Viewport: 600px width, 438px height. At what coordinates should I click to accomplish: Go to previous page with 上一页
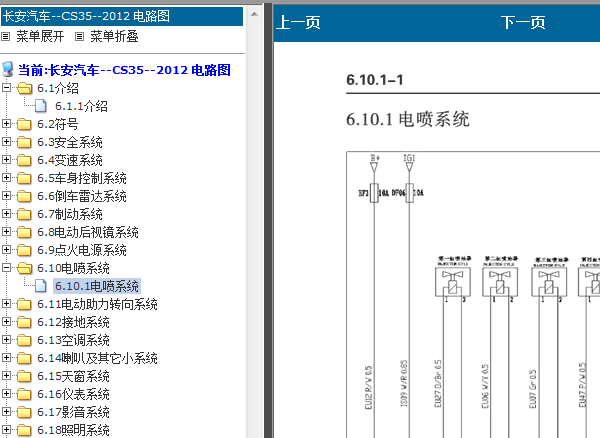tap(298, 22)
